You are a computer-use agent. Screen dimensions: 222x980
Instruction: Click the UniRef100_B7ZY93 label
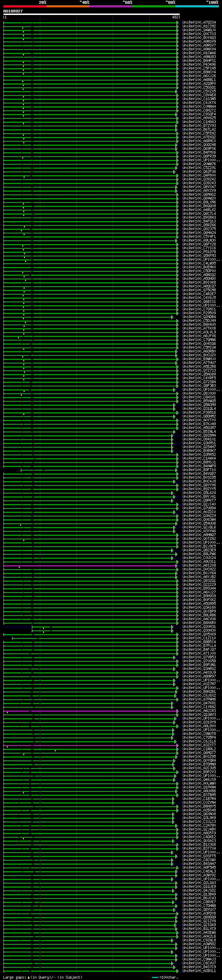199,125
